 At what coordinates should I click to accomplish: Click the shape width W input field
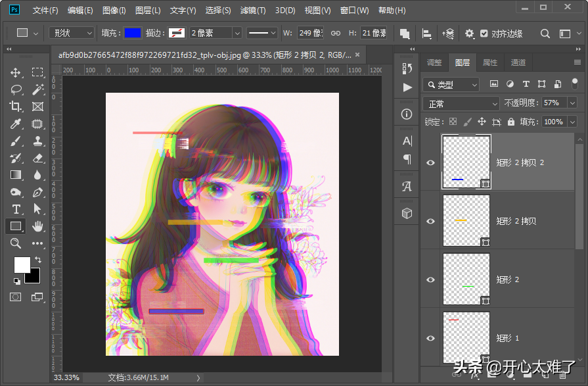point(310,33)
